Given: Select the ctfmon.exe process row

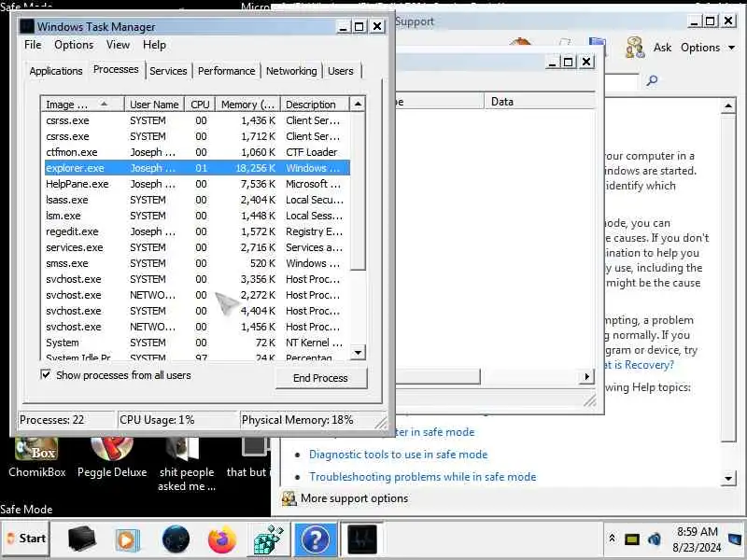Looking at the screenshot, I should [x=197, y=152].
